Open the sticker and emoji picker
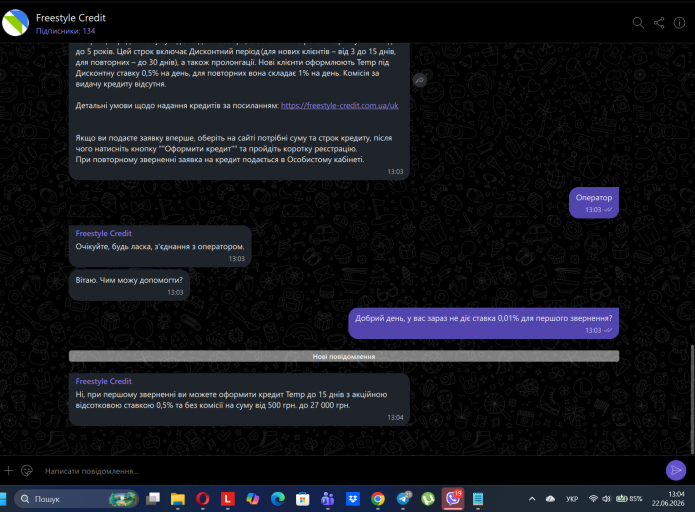 click(27, 470)
